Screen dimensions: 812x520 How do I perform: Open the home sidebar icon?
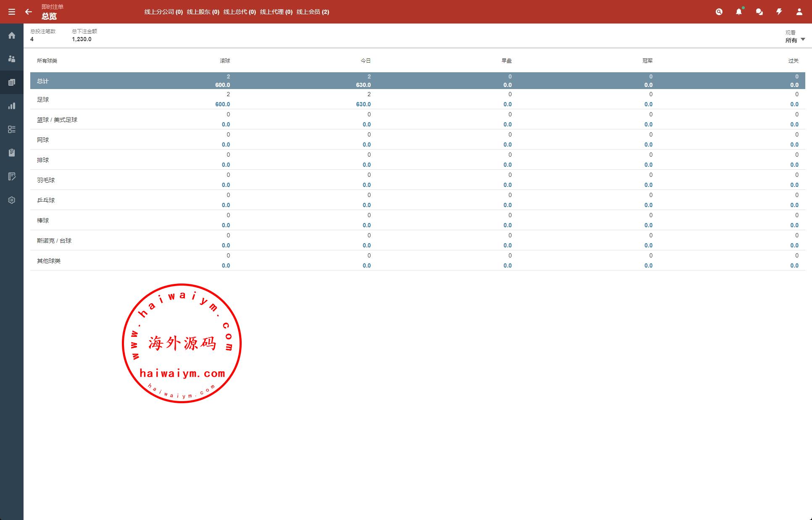[12, 35]
